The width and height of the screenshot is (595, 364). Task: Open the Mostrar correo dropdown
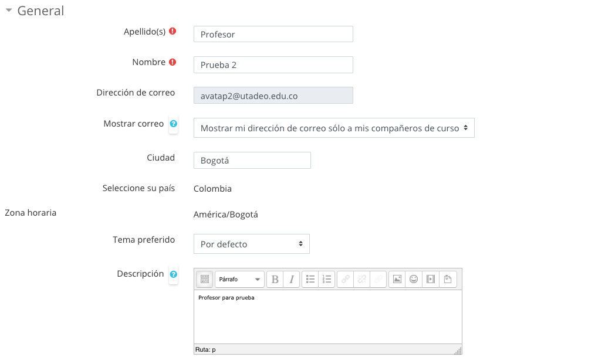click(x=334, y=128)
